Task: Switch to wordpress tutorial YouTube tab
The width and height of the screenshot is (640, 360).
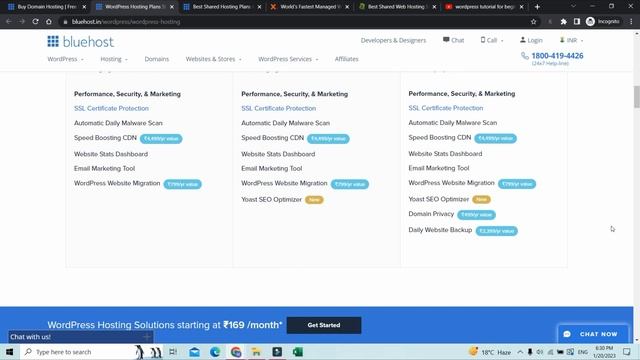Action: 484,7
